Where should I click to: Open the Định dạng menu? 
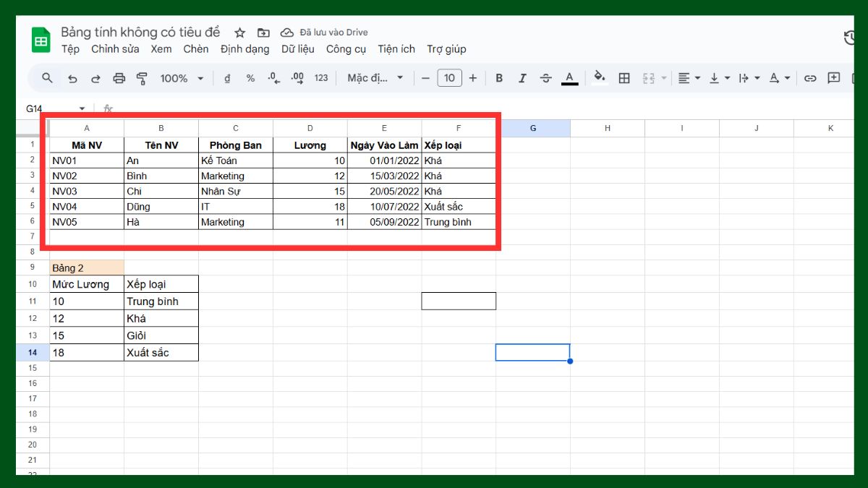(244, 49)
